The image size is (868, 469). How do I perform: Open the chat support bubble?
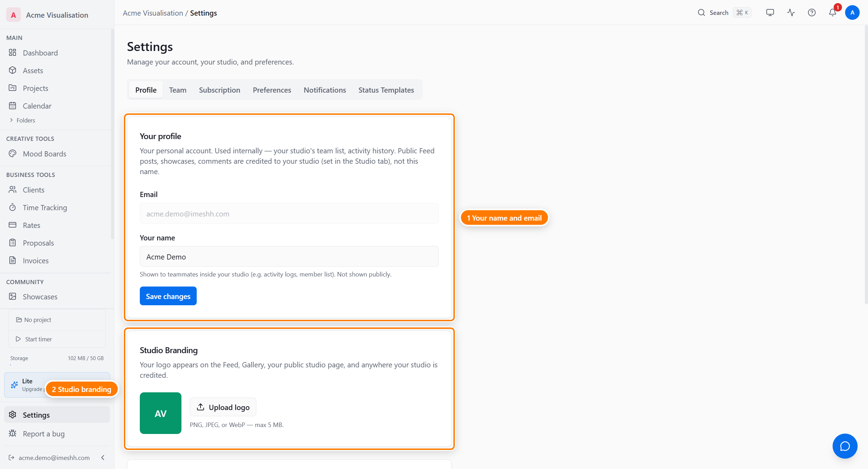(x=845, y=446)
